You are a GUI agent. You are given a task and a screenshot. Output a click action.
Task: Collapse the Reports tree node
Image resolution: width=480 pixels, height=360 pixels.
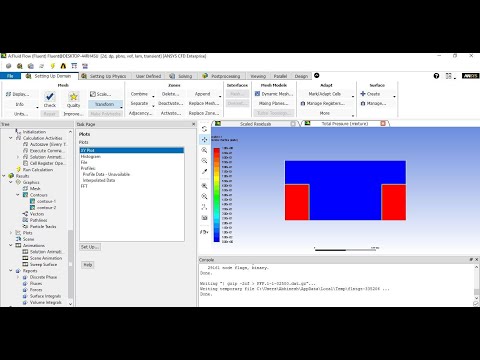[11, 271]
